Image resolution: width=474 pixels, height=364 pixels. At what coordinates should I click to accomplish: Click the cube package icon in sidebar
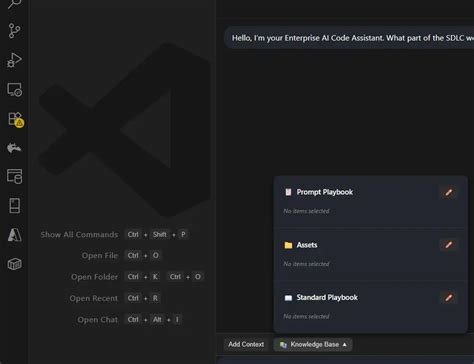15,264
